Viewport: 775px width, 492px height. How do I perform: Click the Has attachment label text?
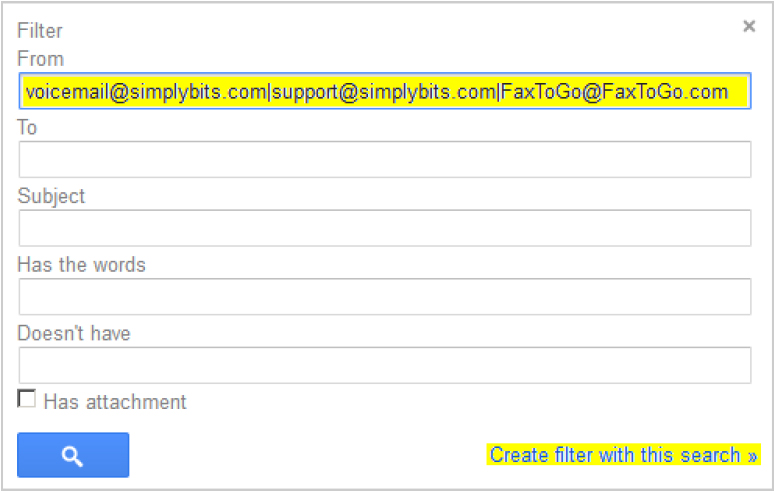coord(115,402)
